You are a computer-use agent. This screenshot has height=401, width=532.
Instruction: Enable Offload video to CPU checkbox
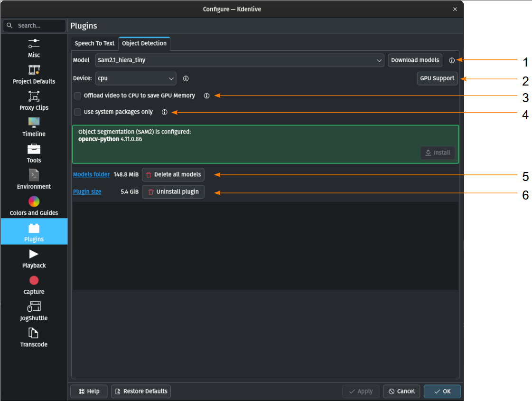[78, 96]
